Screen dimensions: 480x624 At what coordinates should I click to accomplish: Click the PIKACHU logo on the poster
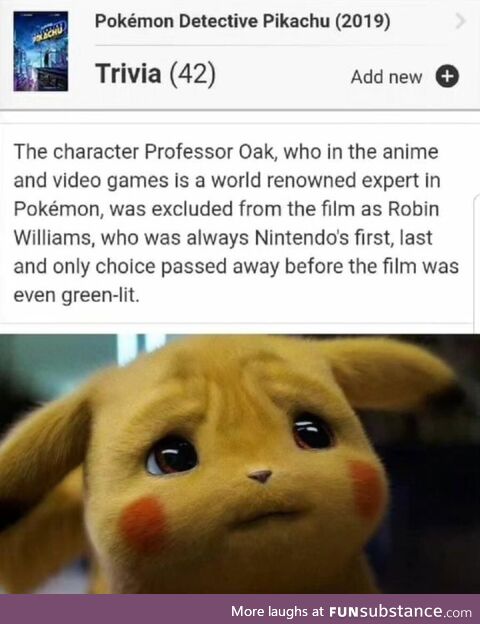tap(48, 37)
